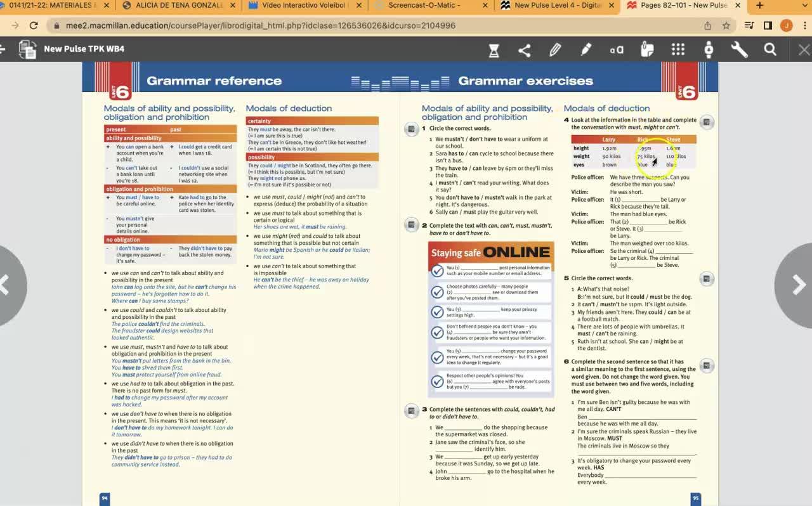Click the 'ability and possibility' table header

point(169,138)
